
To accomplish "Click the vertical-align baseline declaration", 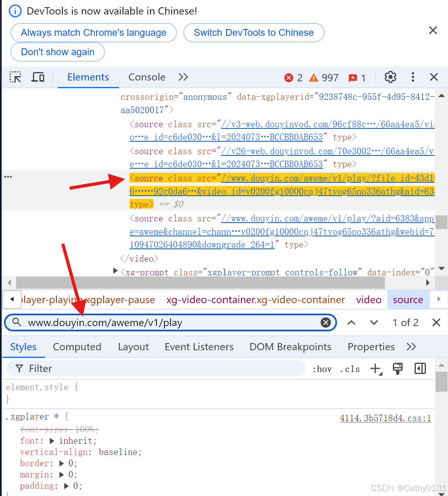I will pos(81,452).
